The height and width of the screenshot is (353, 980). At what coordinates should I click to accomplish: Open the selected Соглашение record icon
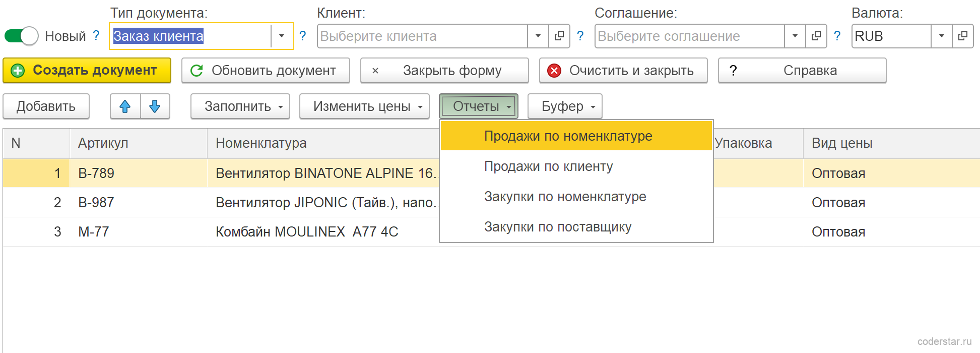click(x=816, y=36)
